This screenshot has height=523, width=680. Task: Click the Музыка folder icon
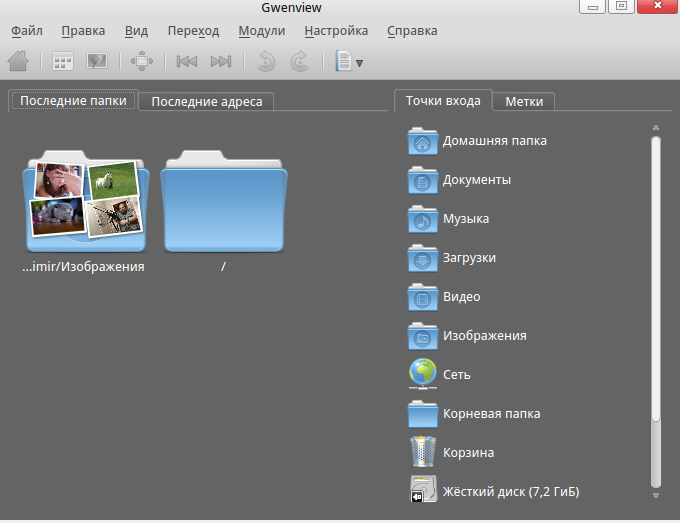click(422, 219)
